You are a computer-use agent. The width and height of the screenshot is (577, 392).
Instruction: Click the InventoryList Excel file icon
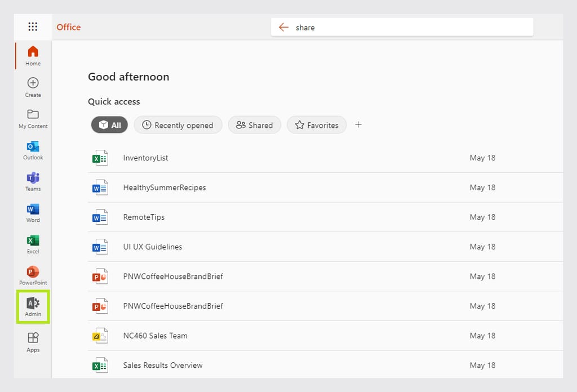[x=100, y=158]
